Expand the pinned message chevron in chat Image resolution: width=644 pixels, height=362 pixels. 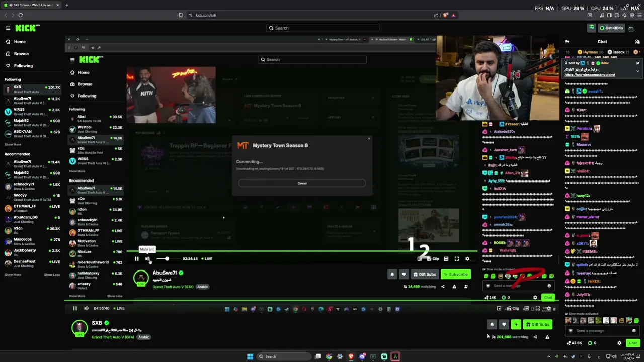tap(637, 71)
